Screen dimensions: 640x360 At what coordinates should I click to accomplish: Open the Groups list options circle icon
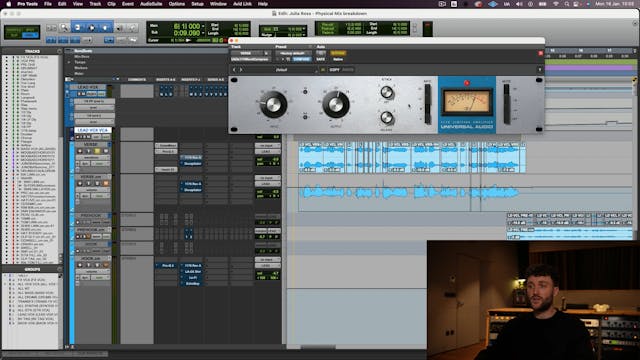(60, 269)
